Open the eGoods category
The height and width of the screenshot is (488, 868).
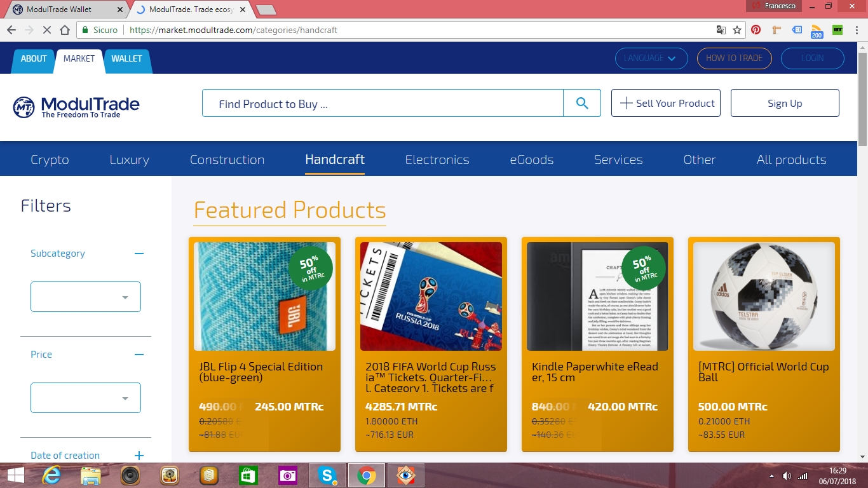[x=532, y=159]
